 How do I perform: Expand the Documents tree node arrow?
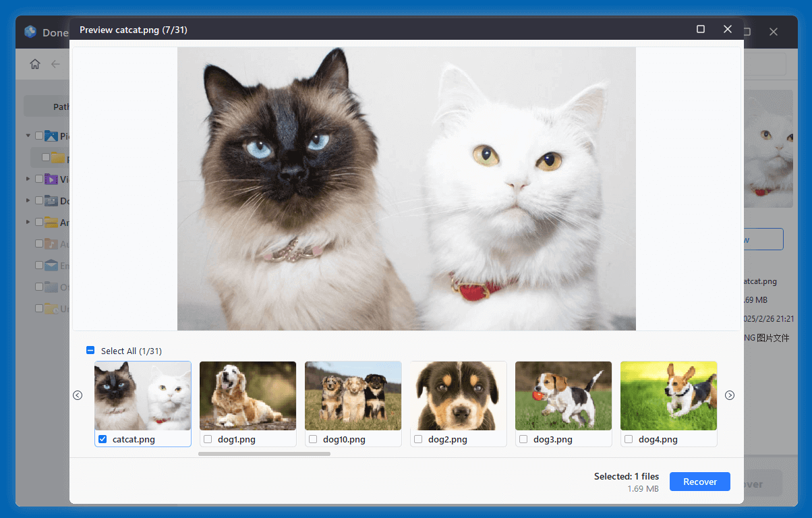click(x=28, y=201)
